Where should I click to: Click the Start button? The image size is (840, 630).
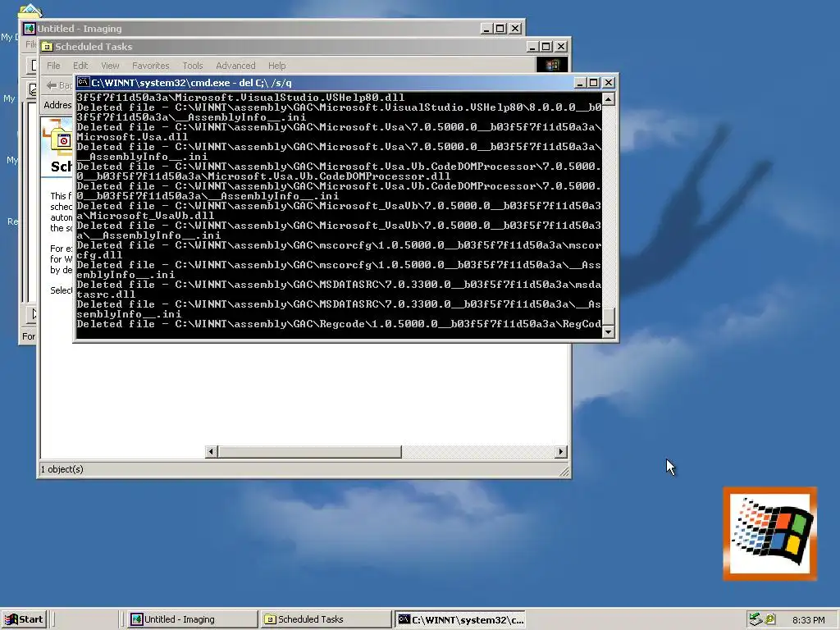(24, 619)
